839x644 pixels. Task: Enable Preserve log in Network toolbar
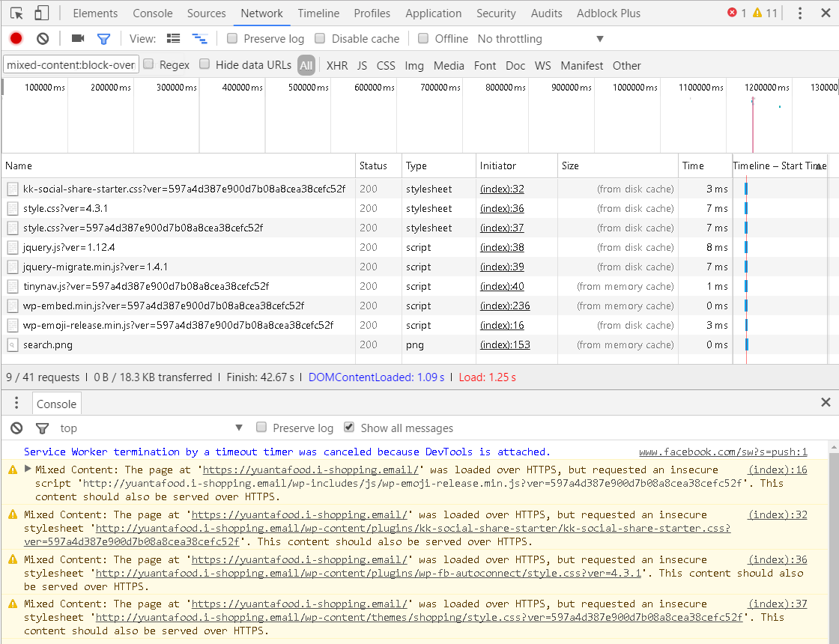[231, 38]
